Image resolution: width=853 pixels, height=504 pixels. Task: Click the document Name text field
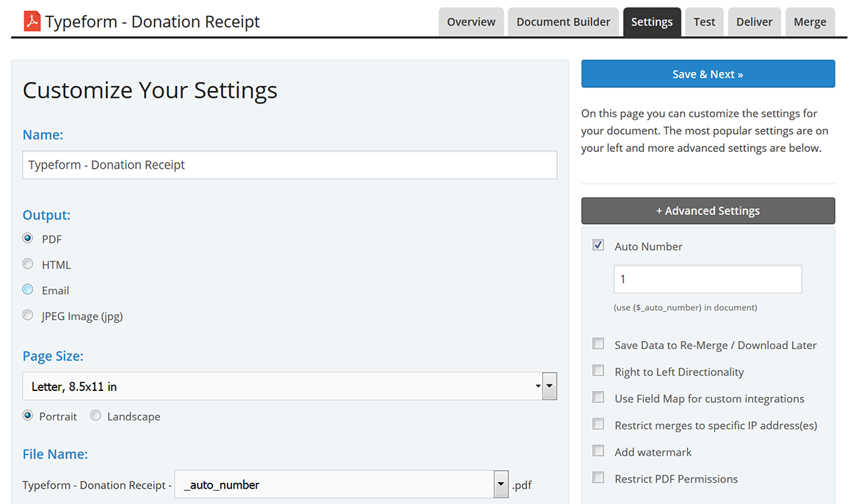click(289, 165)
